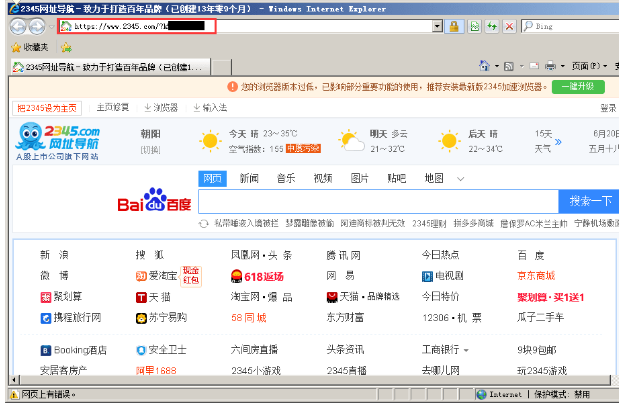Click the Read mail icon in command bar

[x=534, y=66]
